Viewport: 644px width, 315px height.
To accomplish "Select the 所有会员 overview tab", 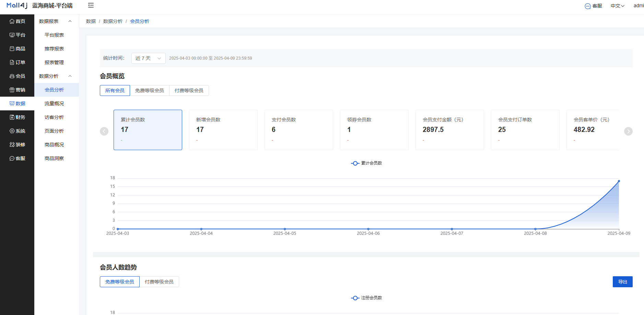I will [x=115, y=90].
